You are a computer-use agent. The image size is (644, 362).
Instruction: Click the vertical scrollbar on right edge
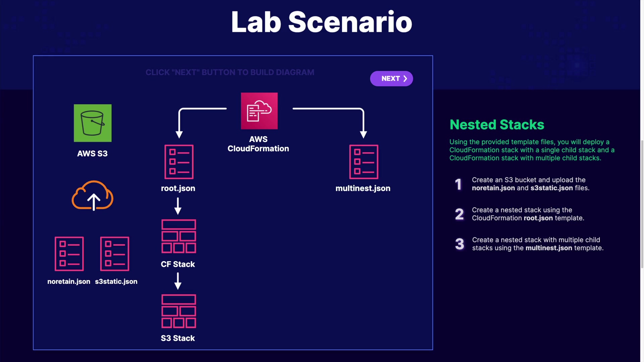642,204
